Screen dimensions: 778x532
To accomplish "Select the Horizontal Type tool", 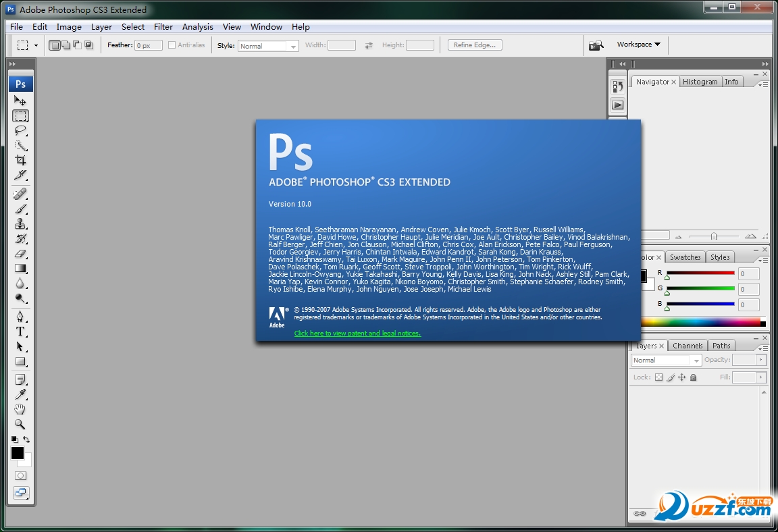I will click(x=20, y=330).
